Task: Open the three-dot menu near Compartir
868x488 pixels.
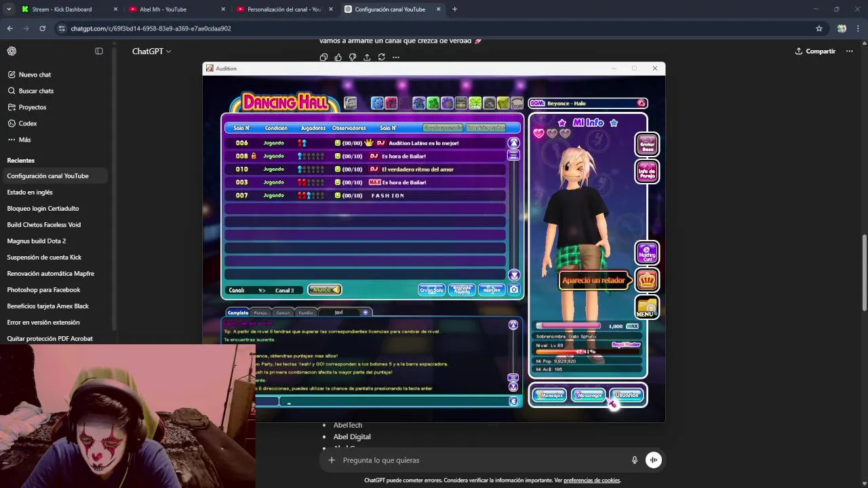Action: [x=849, y=51]
